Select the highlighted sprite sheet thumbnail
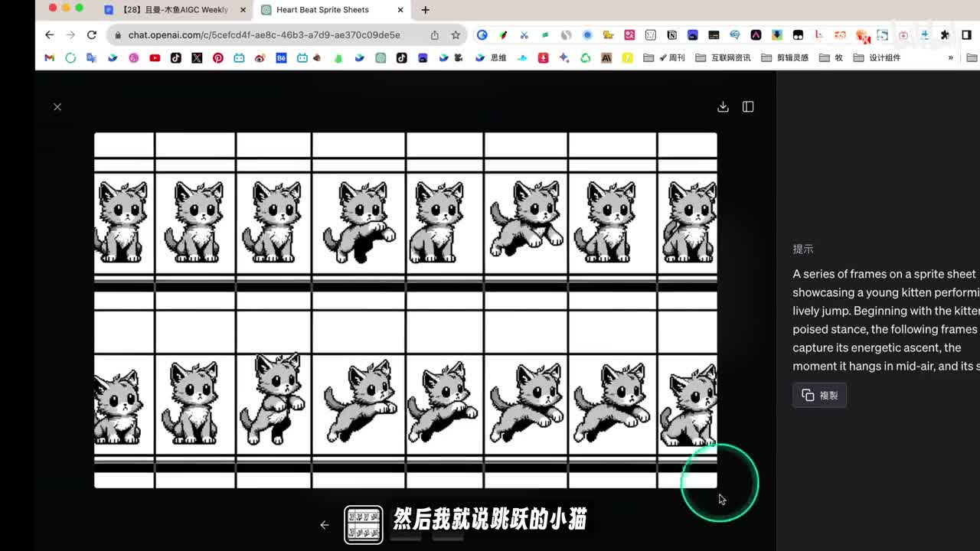 click(363, 525)
